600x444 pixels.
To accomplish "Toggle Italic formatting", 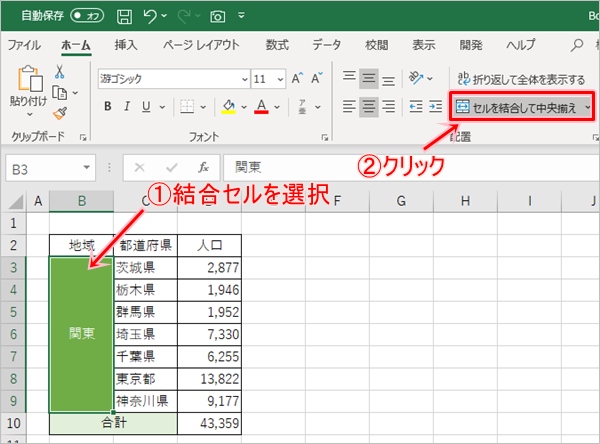I will [127, 106].
